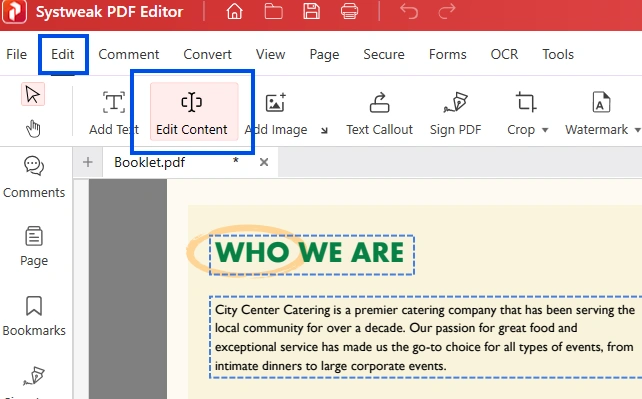Image resolution: width=642 pixels, height=399 pixels.
Task: Click the City Center Catering paragraph block
Action: (425, 338)
